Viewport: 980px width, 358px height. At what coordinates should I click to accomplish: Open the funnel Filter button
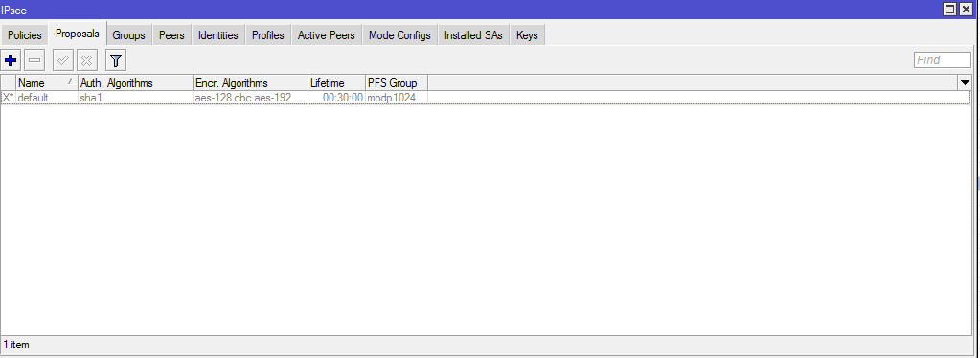(116, 60)
